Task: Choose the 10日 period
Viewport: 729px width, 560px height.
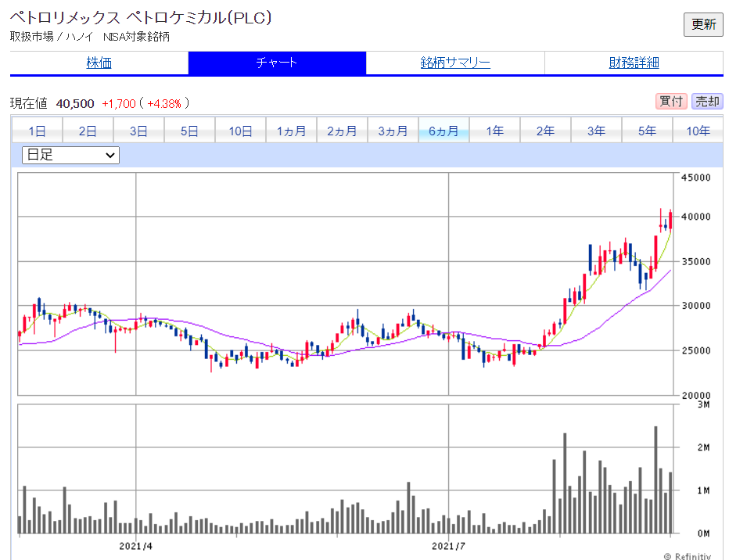Action: coord(240,131)
